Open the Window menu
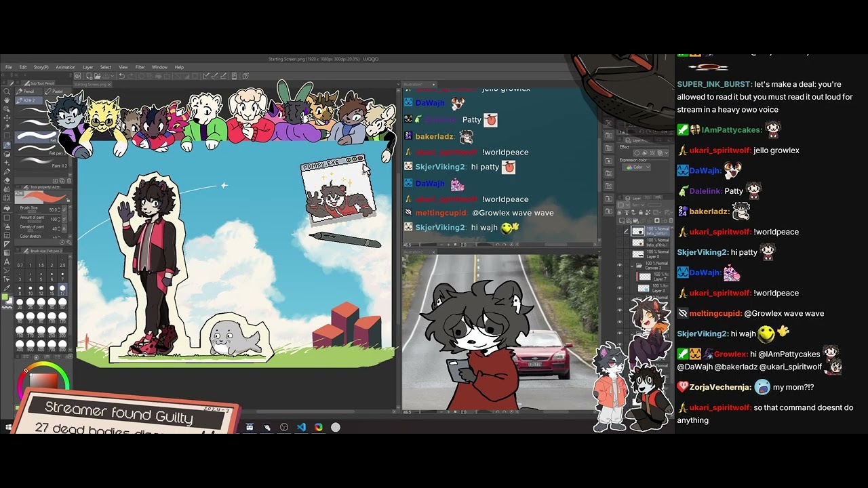This screenshot has height=488, width=868. [x=159, y=67]
